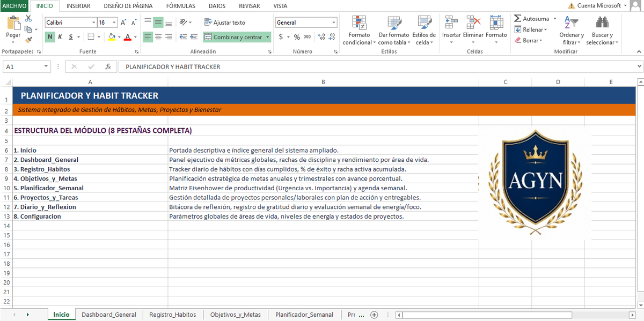Click Ajustar texto wrap button
The height and width of the screenshot is (321, 644).
pyautogui.click(x=225, y=23)
